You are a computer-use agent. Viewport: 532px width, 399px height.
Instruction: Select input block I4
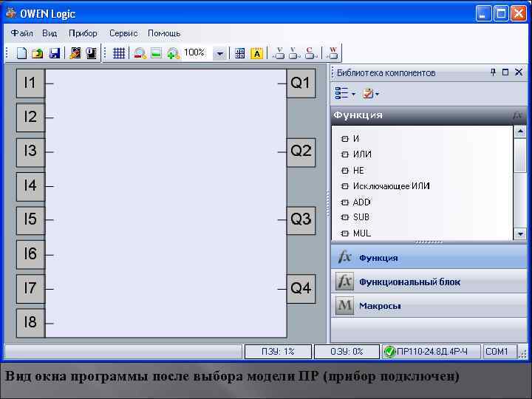30,186
